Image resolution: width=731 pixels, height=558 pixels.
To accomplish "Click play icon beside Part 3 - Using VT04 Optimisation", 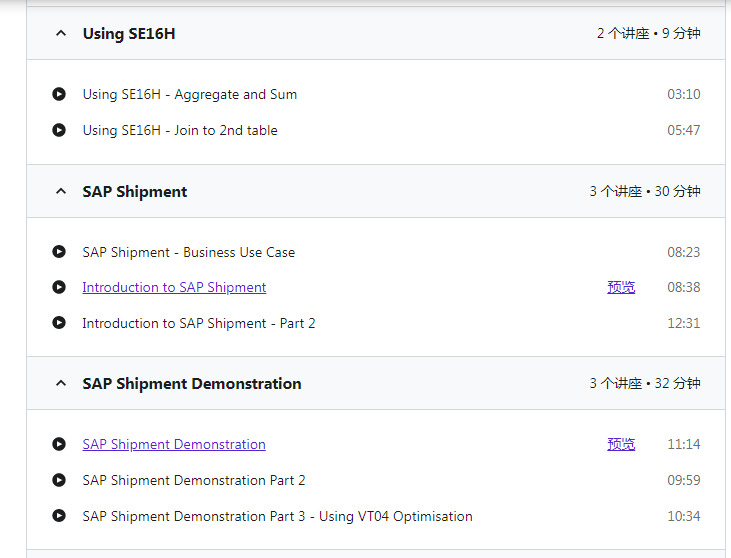I will (x=59, y=516).
